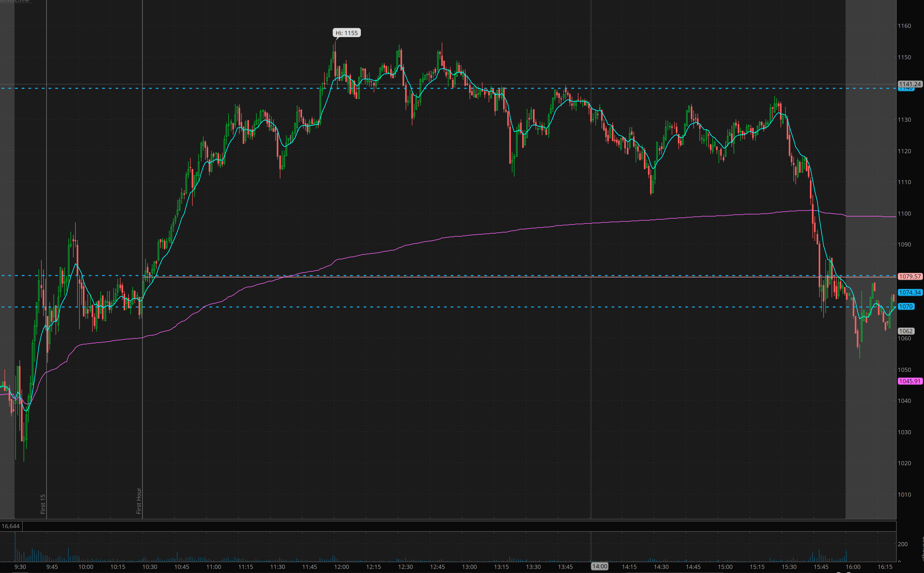Click the 9:30 label on time axis
The height and width of the screenshot is (573, 924).
(x=20, y=567)
